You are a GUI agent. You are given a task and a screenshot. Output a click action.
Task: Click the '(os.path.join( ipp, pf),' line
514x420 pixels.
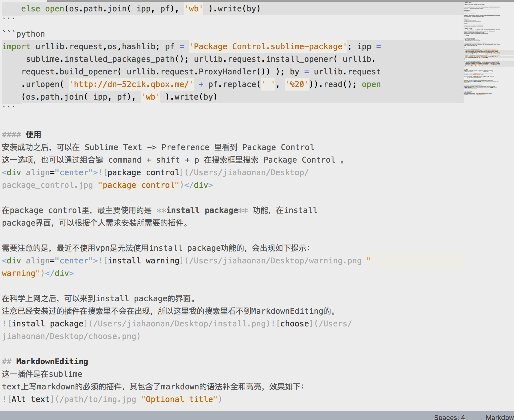tap(119, 97)
